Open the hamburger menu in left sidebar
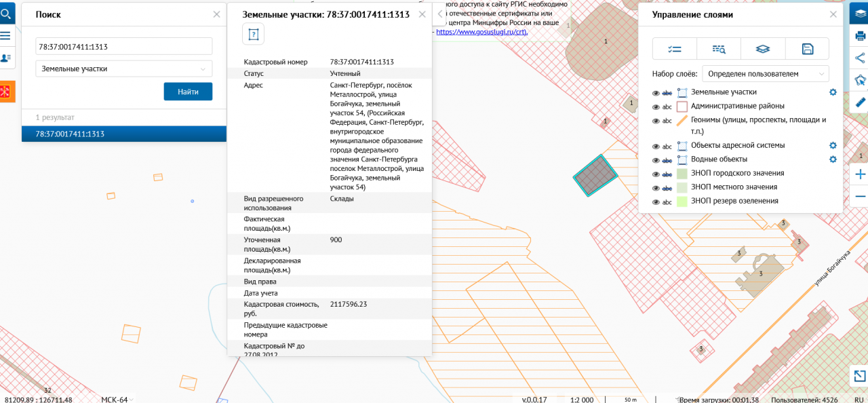The height and width of the screenshot is (403, 868). click(5, 35)
